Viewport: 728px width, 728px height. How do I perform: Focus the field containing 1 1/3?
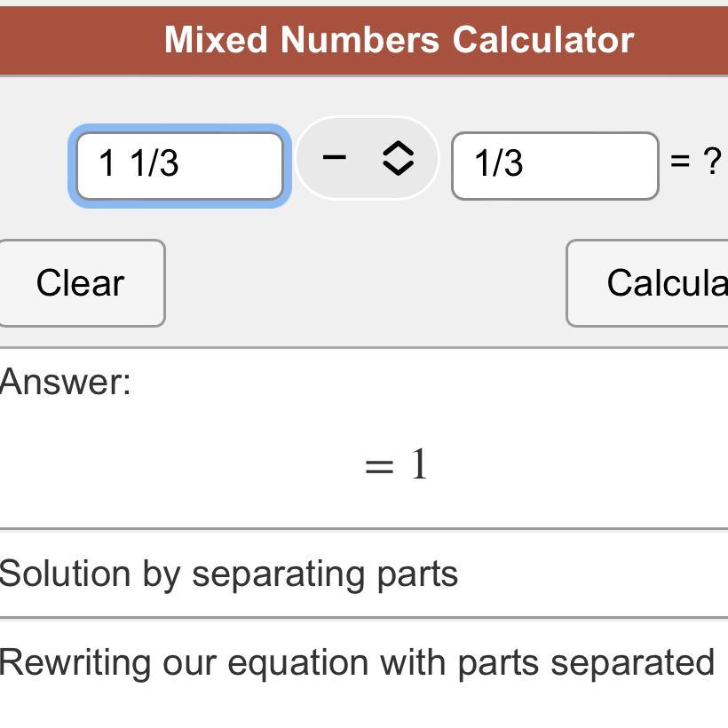[x=179, y=165]
